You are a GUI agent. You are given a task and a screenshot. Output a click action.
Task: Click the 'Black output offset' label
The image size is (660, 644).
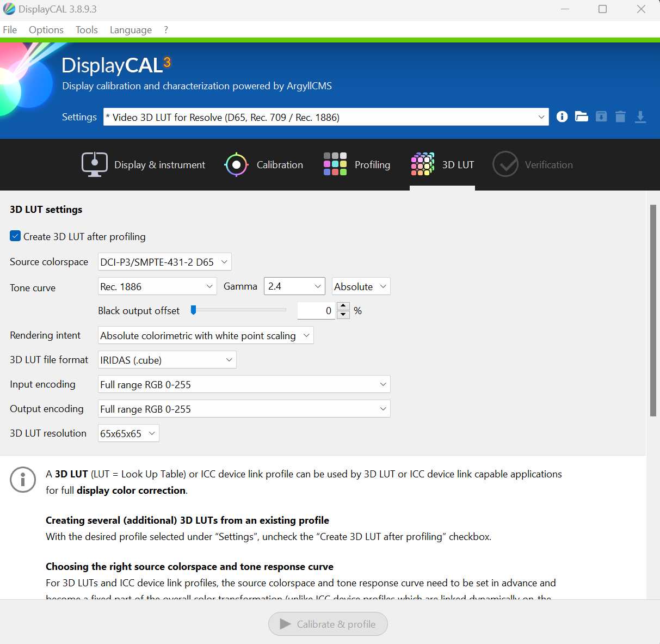coord(139,311)
